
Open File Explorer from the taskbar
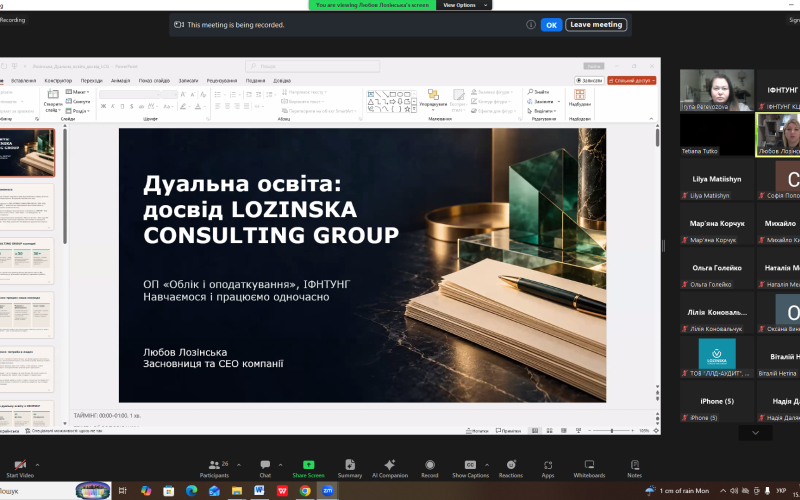(237, 491)
